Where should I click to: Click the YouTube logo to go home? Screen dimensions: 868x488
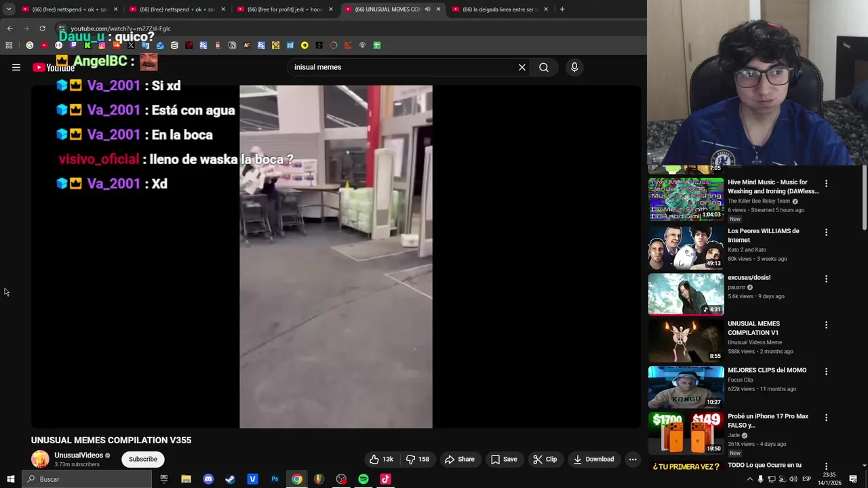point(54,67)
